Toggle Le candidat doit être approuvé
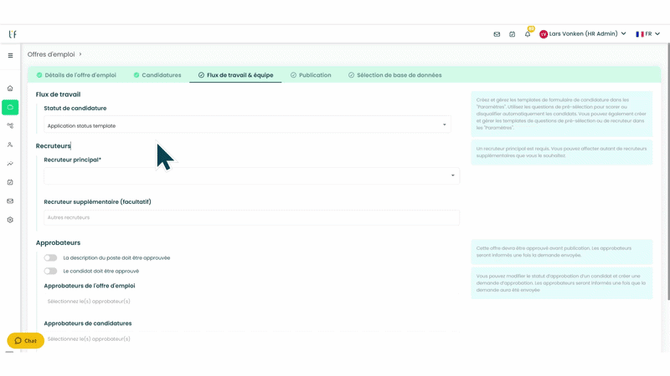Viewport: 670px width, 376px height. point(50,271)
